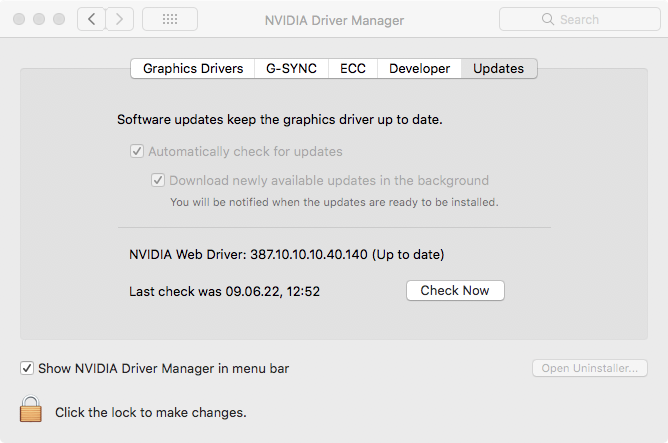Click the Open Uninstaller button
This screenshot has width=668, height=443.
pos(589,368)
